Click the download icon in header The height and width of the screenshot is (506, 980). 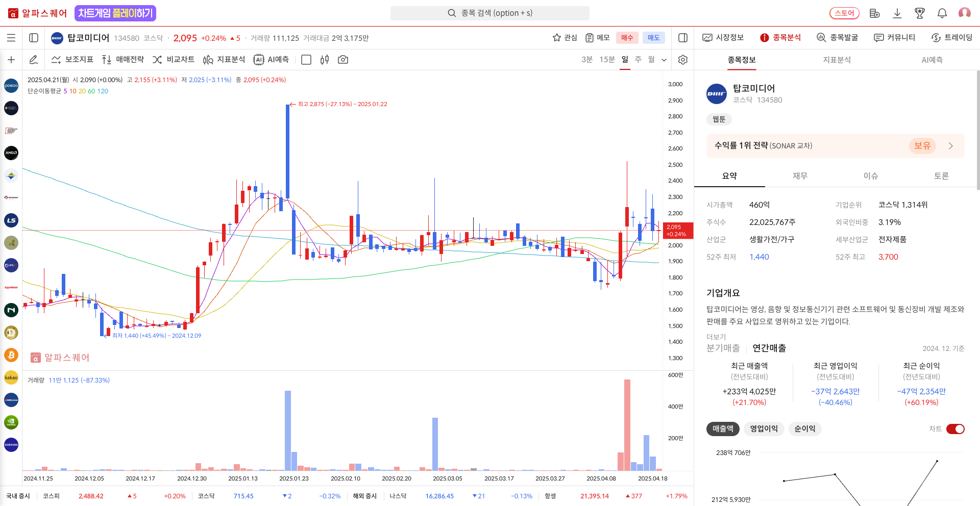coord(897,13)
